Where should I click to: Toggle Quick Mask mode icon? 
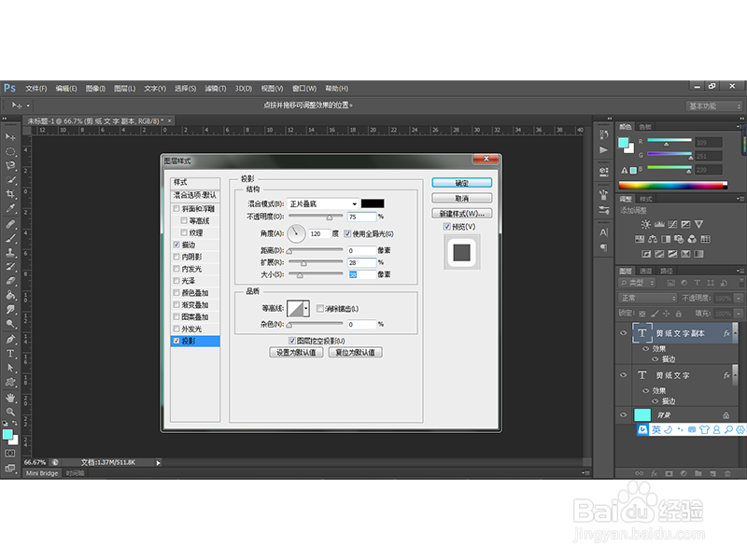(x=10, y=454)
